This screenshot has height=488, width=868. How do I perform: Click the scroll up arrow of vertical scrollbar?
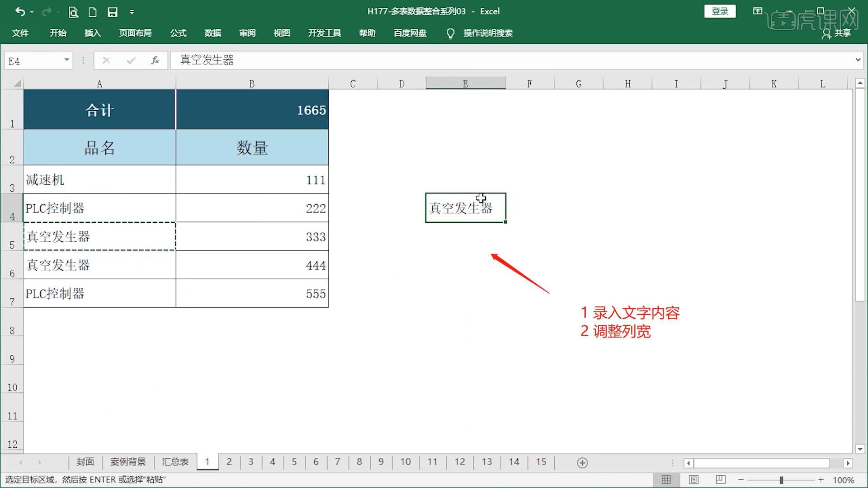point(860,83)
